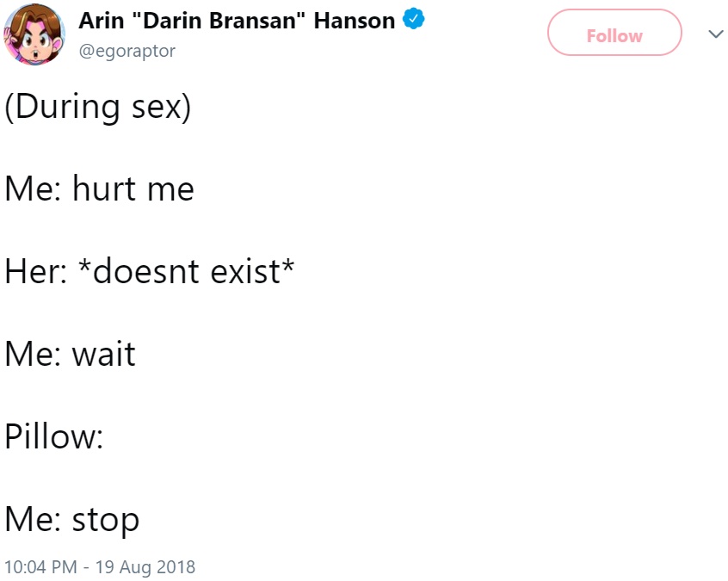Expand the tweet options chevron menu
Image resolution: width=728 pixels, height=581 pixels.
pos(715,34)
